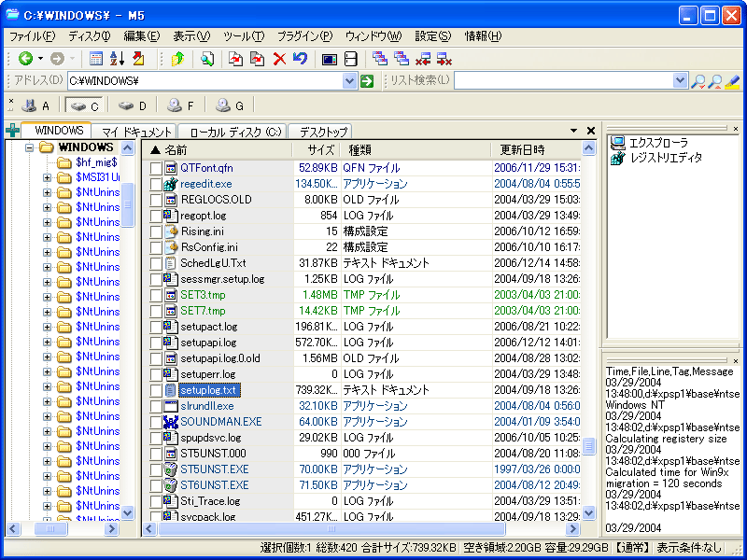Open the ツール(T) menu

tap(244, 36)
